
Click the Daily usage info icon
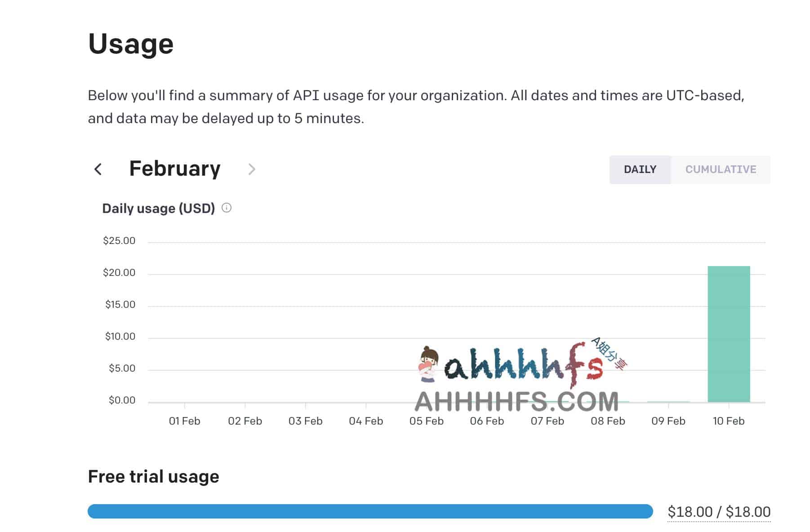tap(227, 208)
